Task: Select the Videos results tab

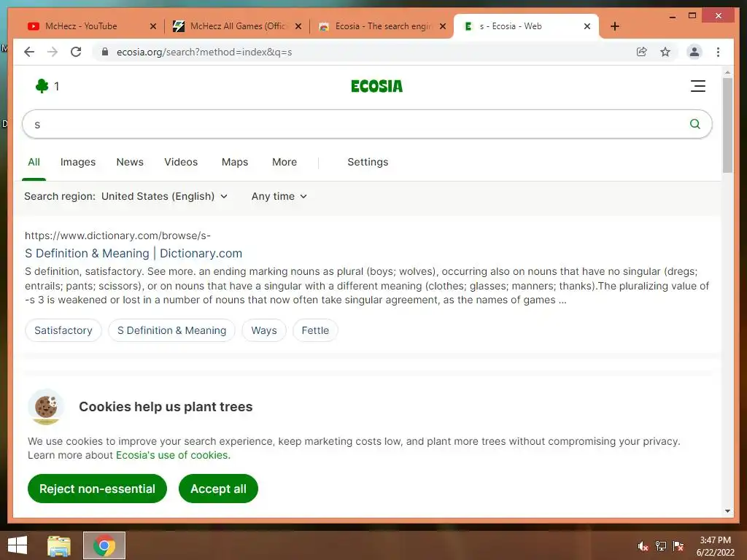Action: tap(181, 162)
